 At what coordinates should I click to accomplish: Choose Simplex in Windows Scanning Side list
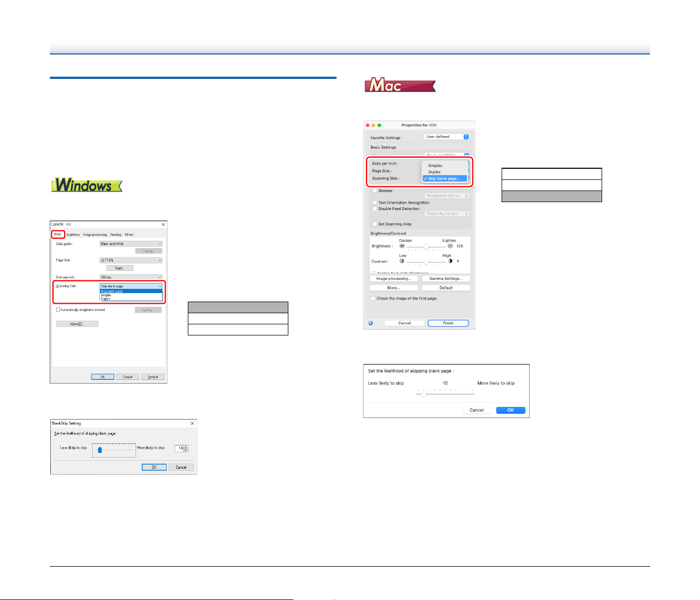[131, 295]
